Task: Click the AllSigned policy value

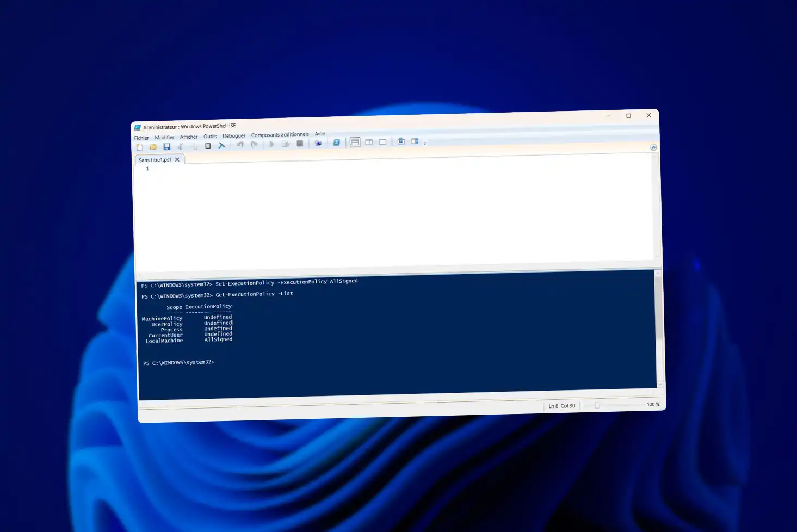Action: point(218,339)
